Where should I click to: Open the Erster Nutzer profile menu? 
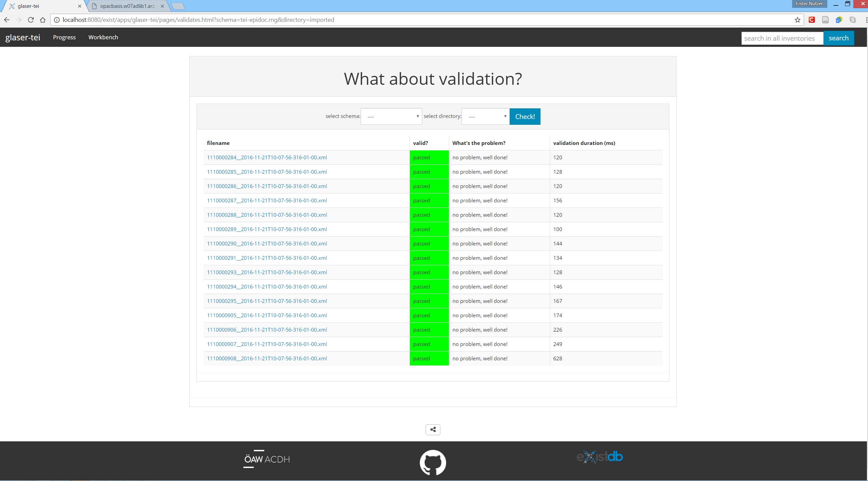coord(809,4)
